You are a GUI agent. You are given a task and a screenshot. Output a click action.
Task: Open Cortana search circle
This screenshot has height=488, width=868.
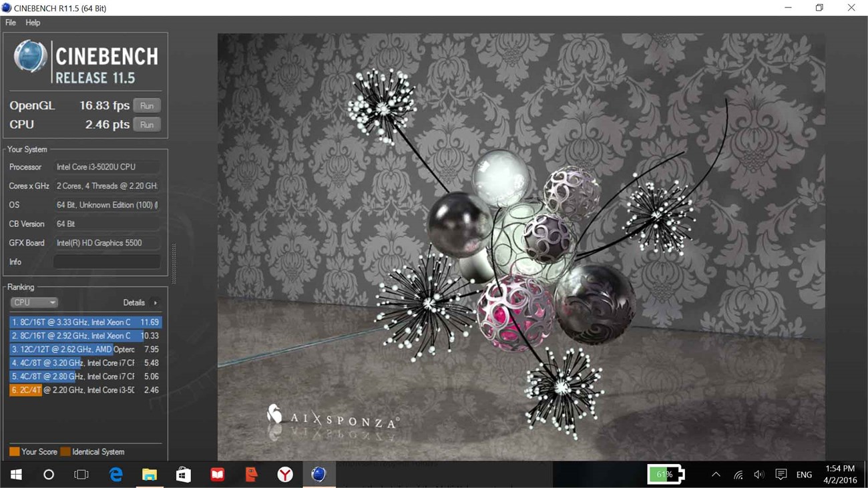[x=49, y=475]
